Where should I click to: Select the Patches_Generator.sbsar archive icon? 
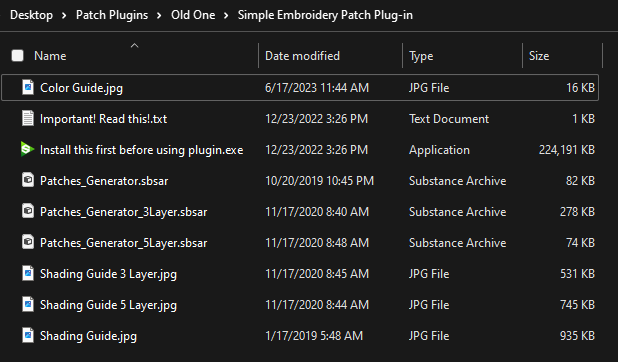click(x=28, y=180)
